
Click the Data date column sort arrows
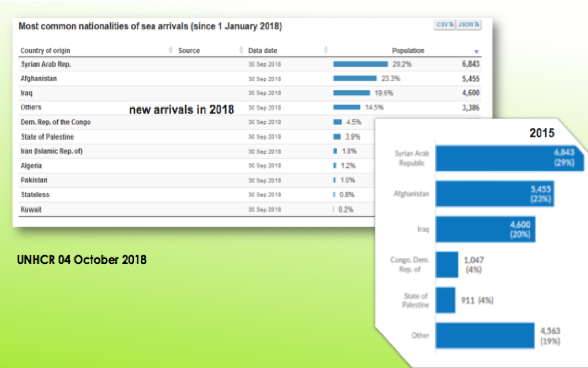[326, 50]
